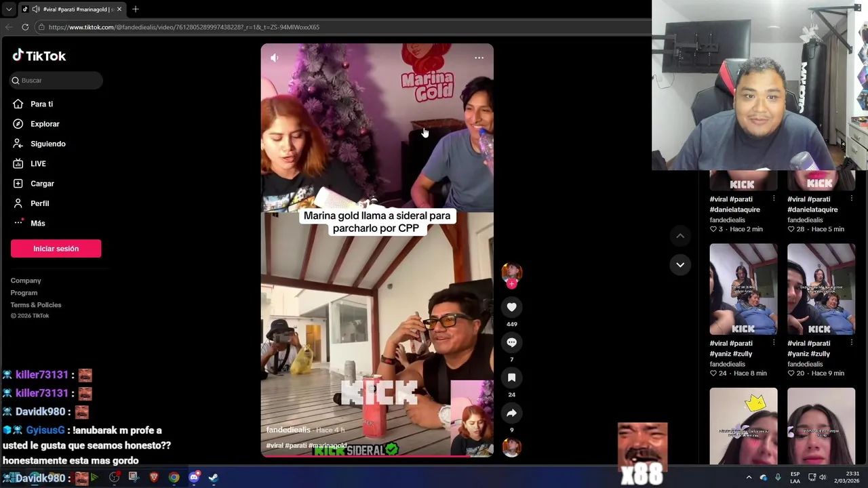
Task: Open the options dots for 'Hace 5 min' video
Action: pyautogui.click(x=851, y=199)
